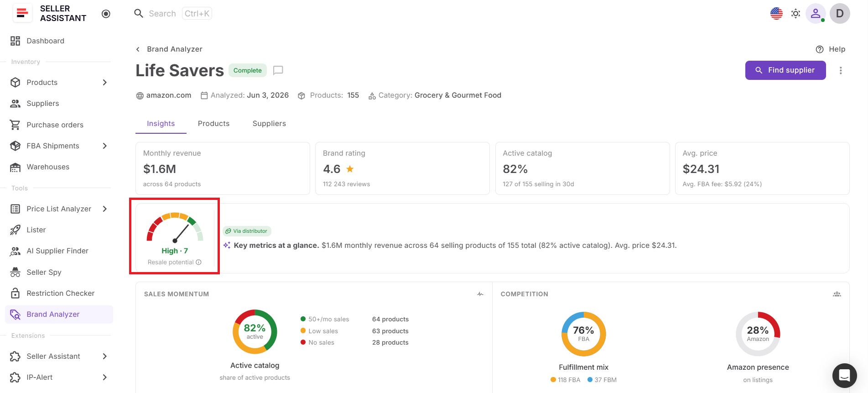This screenshot has height=393, width=868.
Task: Click the Price List Analyzer icon
Action: [x=15, y=209]
